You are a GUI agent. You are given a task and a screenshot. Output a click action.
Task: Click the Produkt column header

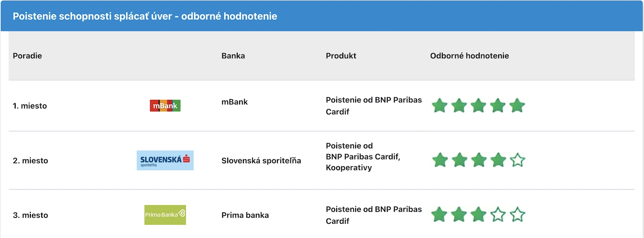click(x=341, y=56)
